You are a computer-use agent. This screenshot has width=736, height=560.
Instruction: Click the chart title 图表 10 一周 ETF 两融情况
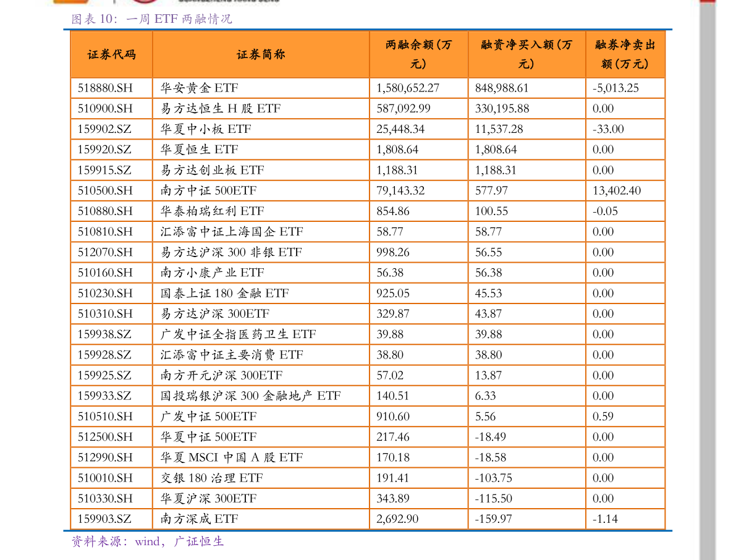pos(152,19)
